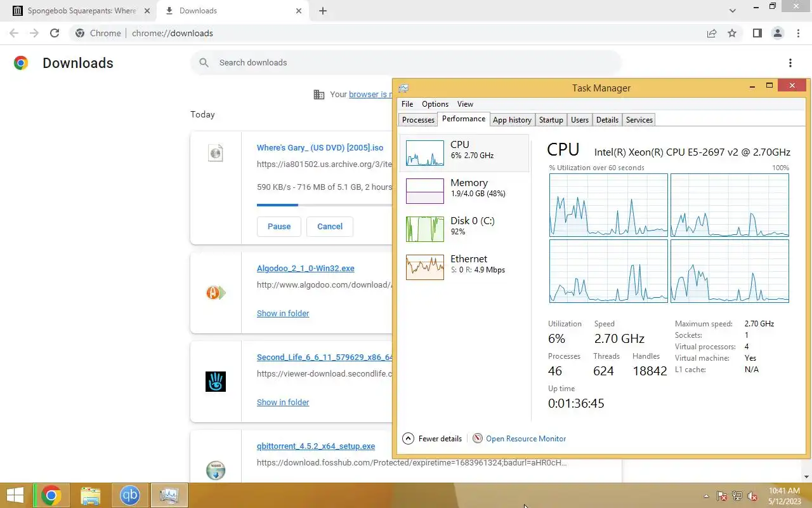
Task: Collapse Task Manager with Fewer details
Action: point(432,438)
